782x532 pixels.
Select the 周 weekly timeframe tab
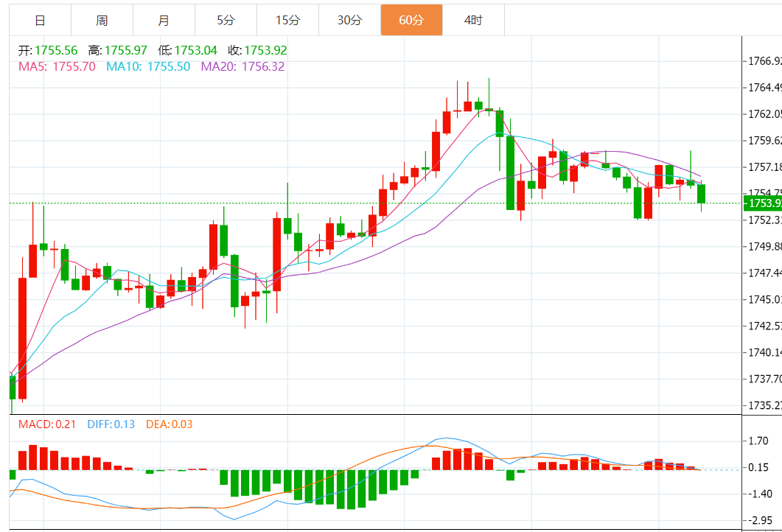[102, 21]
